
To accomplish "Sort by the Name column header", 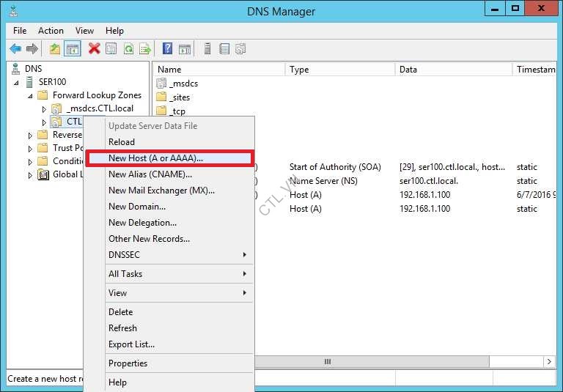I will point(219,70).
